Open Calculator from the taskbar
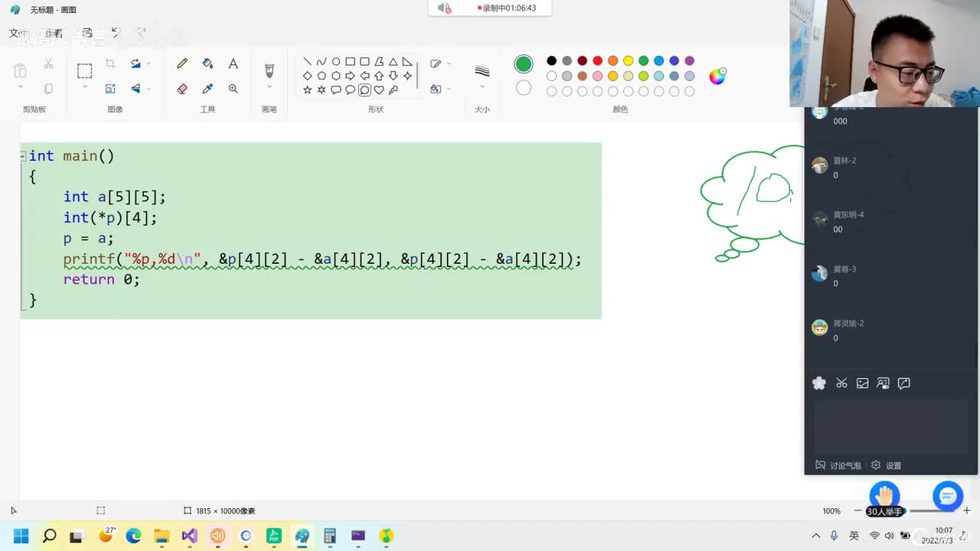Viewport: 980px width, 551px height. click(x=330, y=536)
